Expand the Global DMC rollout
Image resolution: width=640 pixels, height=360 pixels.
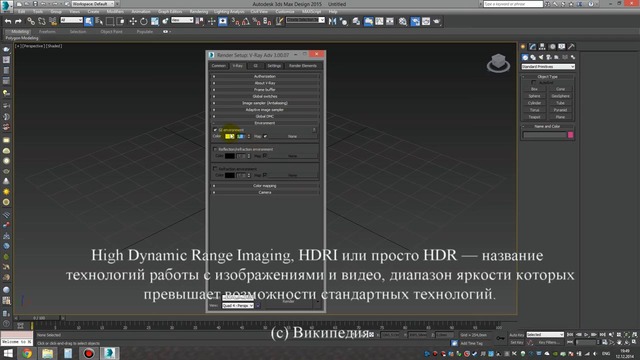pyautogui.click(x=265, y=116)
